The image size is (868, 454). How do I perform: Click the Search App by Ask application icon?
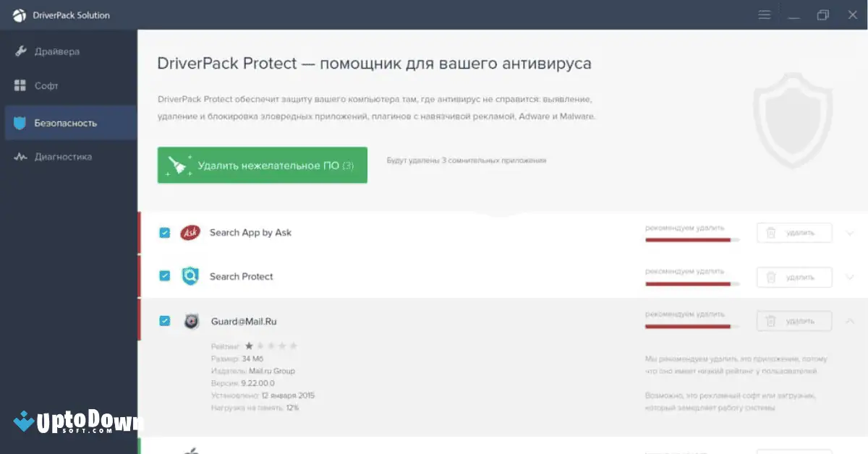click(190, 232)
